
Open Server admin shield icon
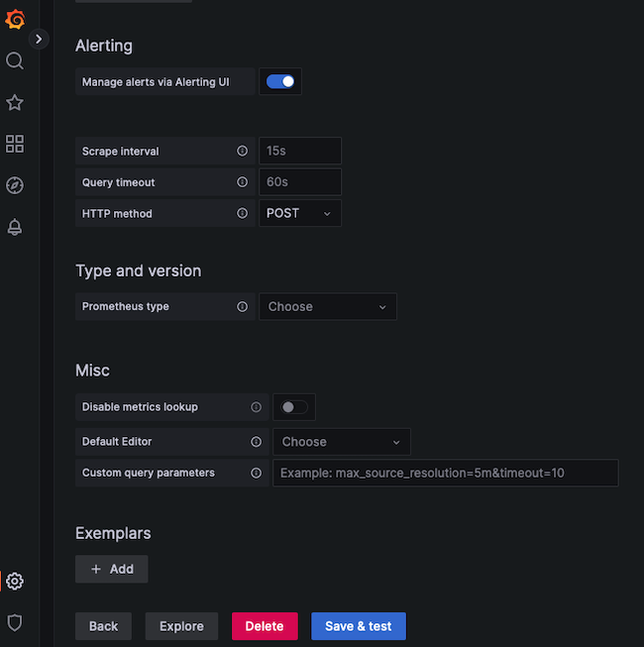pos(15,622)
